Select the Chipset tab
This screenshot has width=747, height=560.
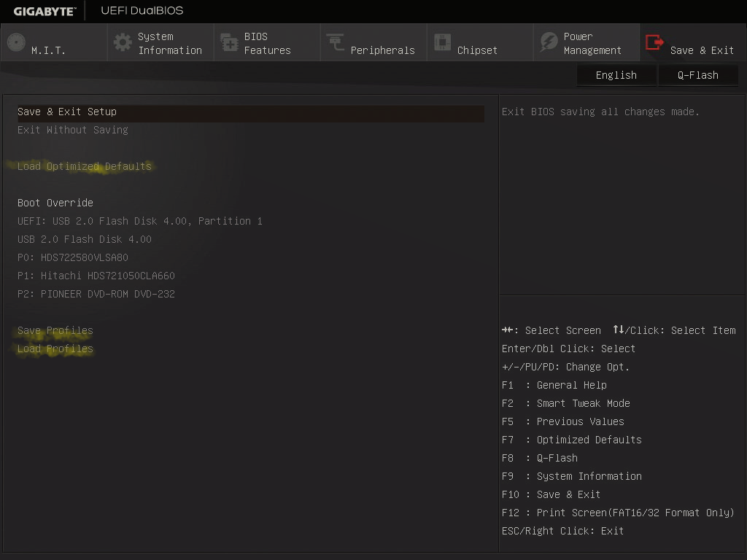pos(480,42)
